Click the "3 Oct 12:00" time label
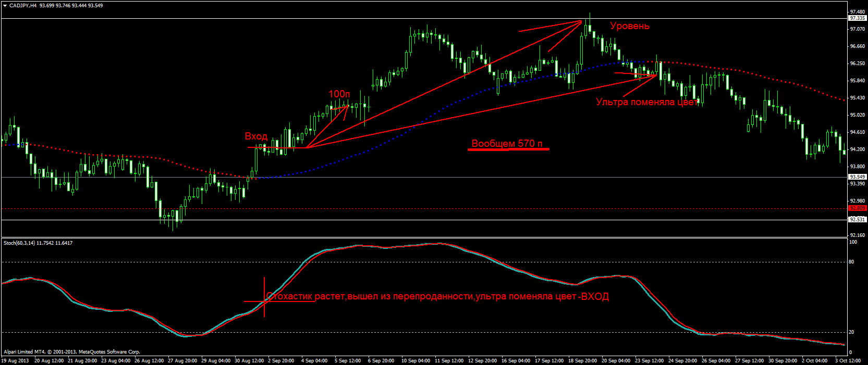Image resolution: width=868 pixels, height=365 pixels. coord(848,361)
